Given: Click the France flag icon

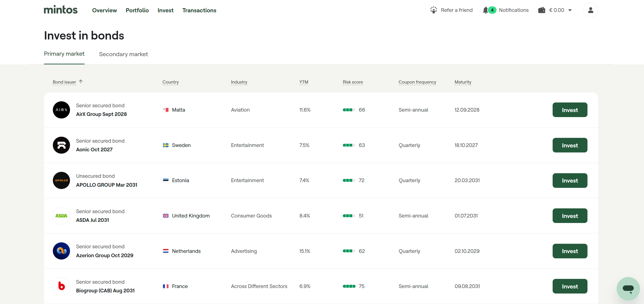Looking at the screenshot, I should pos(165,286).
